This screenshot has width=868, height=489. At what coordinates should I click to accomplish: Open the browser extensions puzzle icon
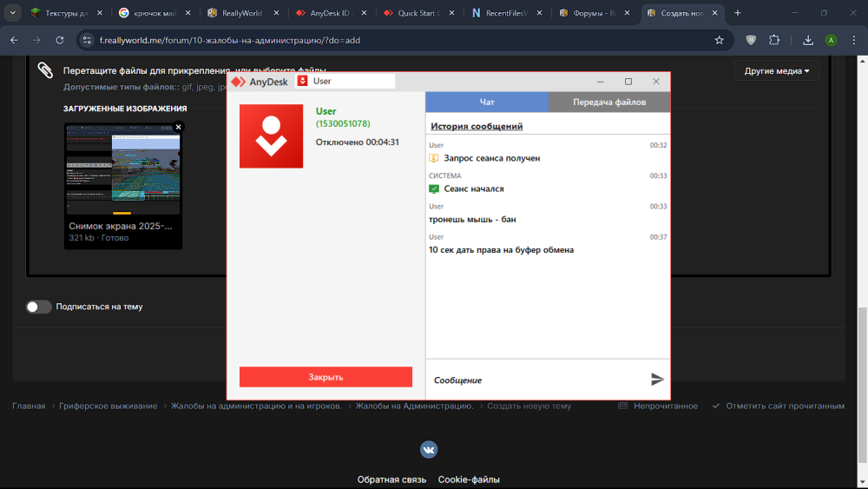click(774, 41)
